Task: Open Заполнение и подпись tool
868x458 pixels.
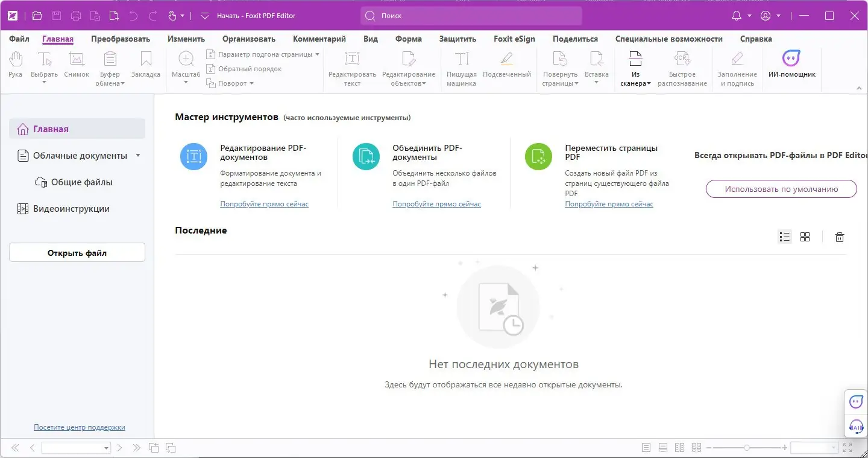Action: point(738,66)
